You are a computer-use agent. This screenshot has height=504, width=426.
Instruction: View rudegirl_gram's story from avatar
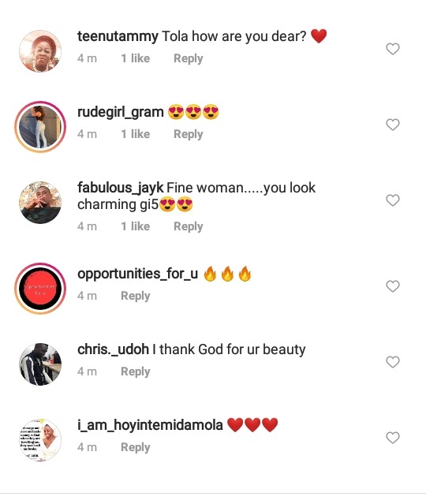pos(40,127)
